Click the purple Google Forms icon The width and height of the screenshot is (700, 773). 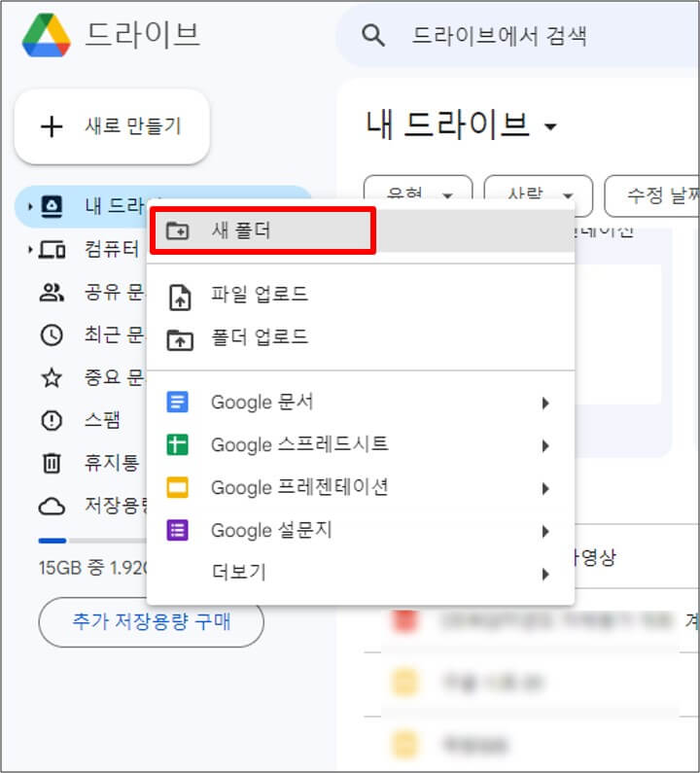178,531
